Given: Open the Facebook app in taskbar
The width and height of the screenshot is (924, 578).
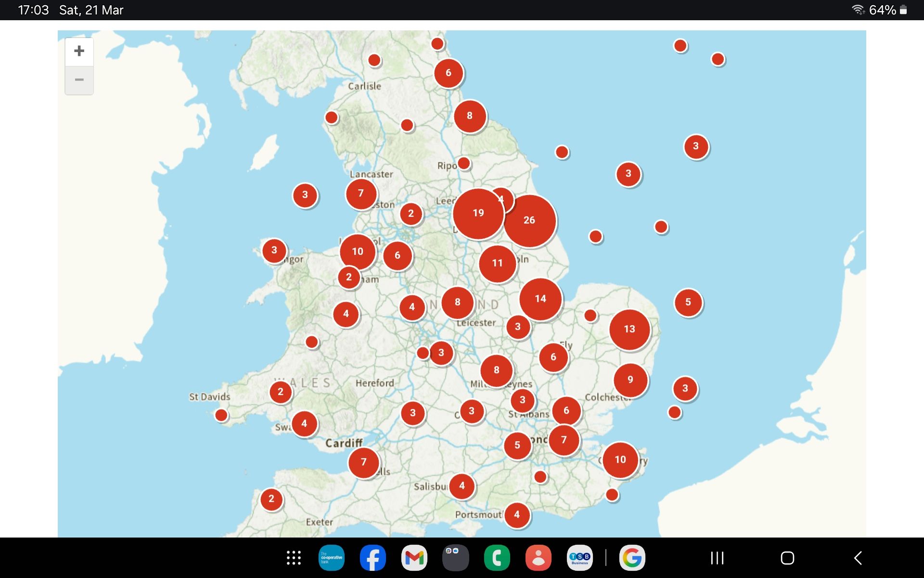Looking at the screenshot, I should point(373,558).
